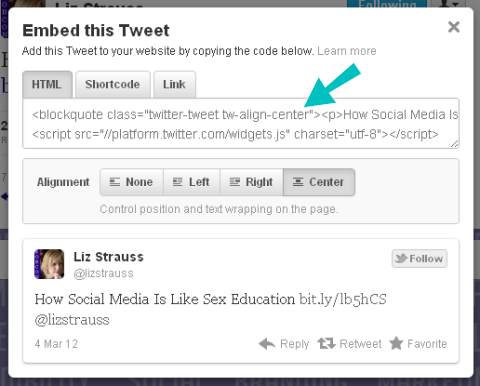Screen dimensions: 480x386
Task: Open the Learn more link
Action: click(347, 51)
